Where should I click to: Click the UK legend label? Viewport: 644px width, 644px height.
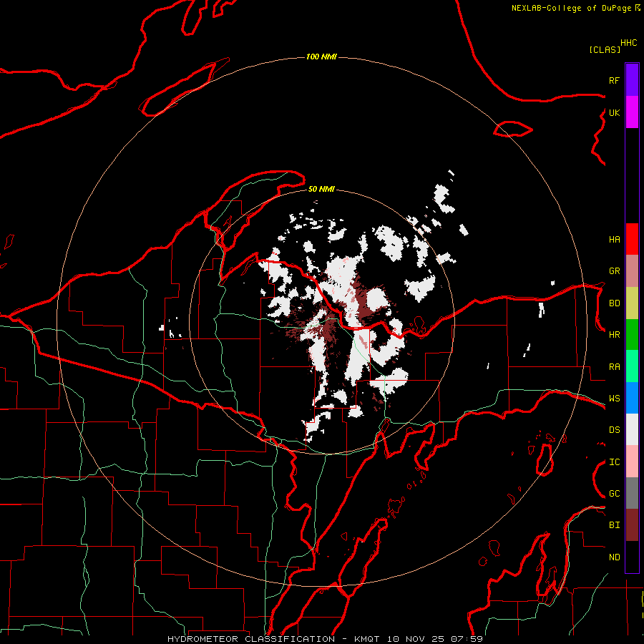point(614,112)
